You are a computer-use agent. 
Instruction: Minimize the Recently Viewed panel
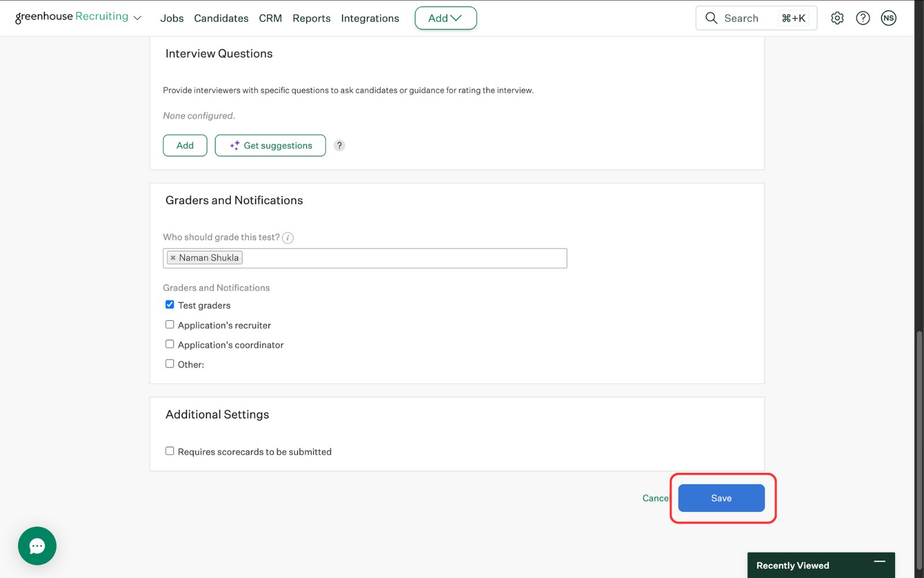point(880,561)
